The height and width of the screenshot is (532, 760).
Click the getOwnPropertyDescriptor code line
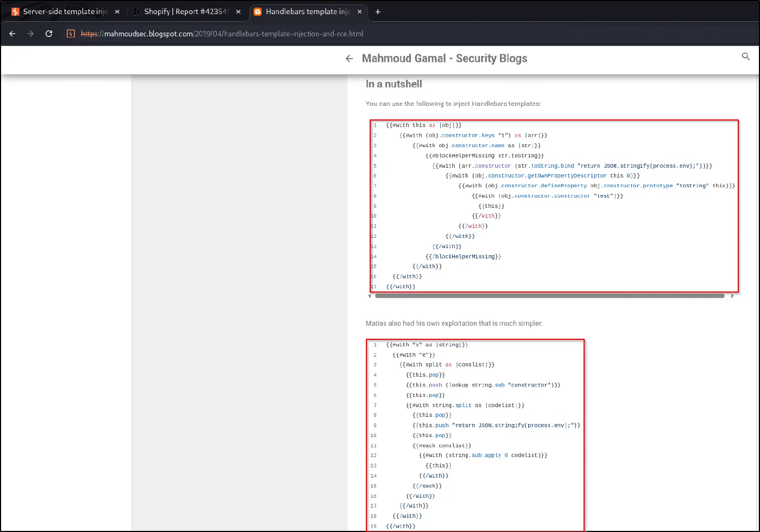(x=543, y=176)
